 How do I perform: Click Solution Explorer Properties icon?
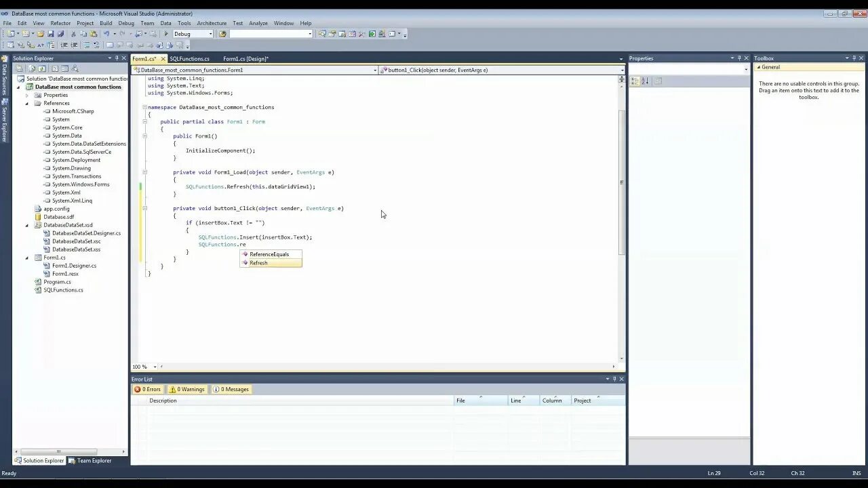[x=19, y=68]
